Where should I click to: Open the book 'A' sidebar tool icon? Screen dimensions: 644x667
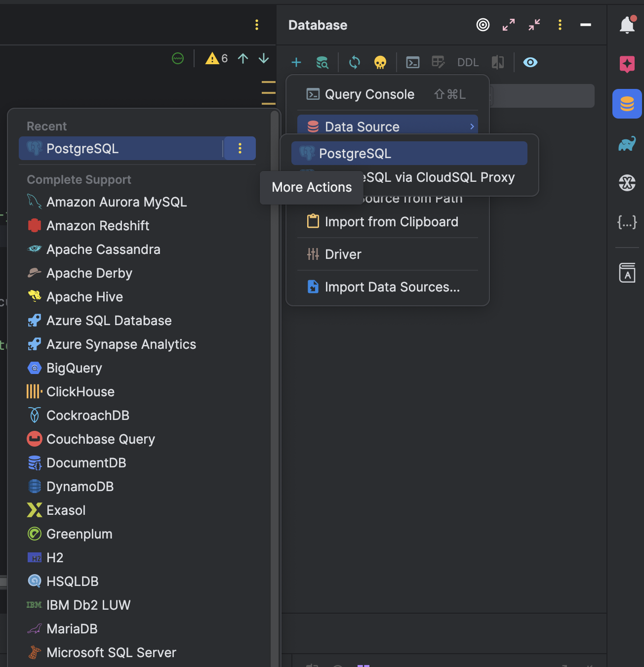tap(627, 273)
